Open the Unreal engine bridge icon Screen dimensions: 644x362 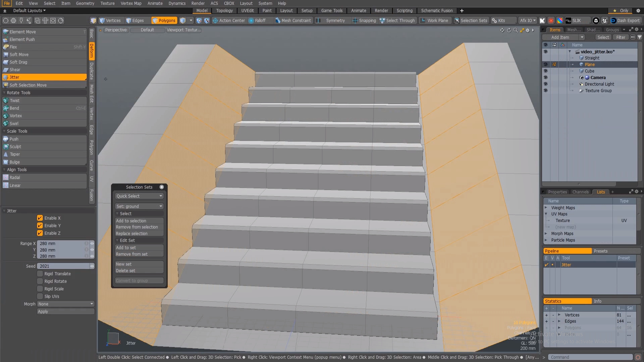point(605,20)
